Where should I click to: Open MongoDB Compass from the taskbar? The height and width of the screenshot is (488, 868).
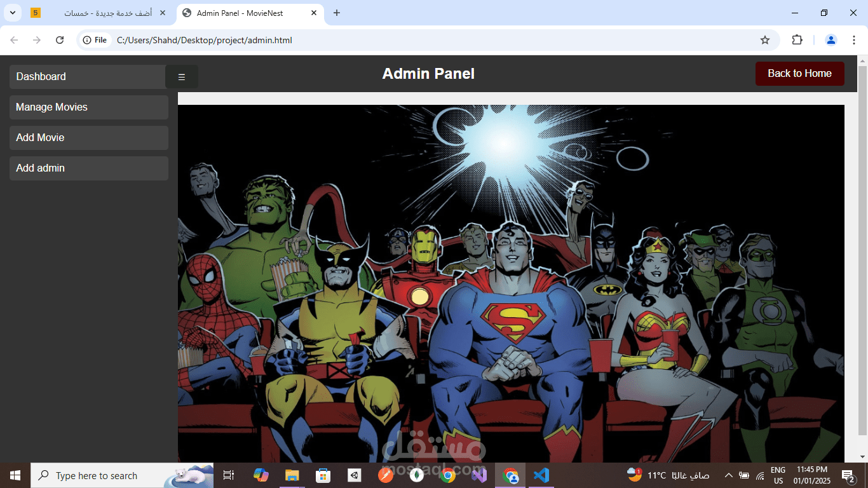(416, 475)
